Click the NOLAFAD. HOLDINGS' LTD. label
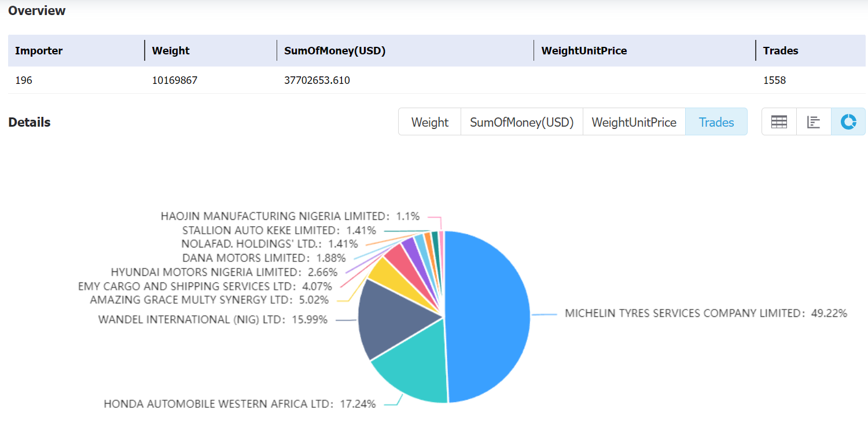The width and height of the screenshot is (868, 435). [x=269, y=244]
